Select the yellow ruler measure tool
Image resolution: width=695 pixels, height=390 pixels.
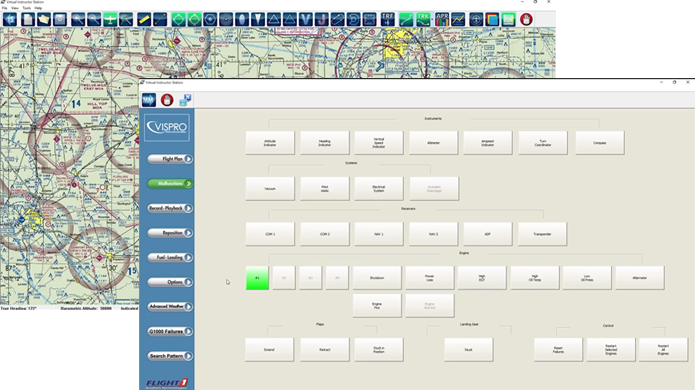[144, 20]
